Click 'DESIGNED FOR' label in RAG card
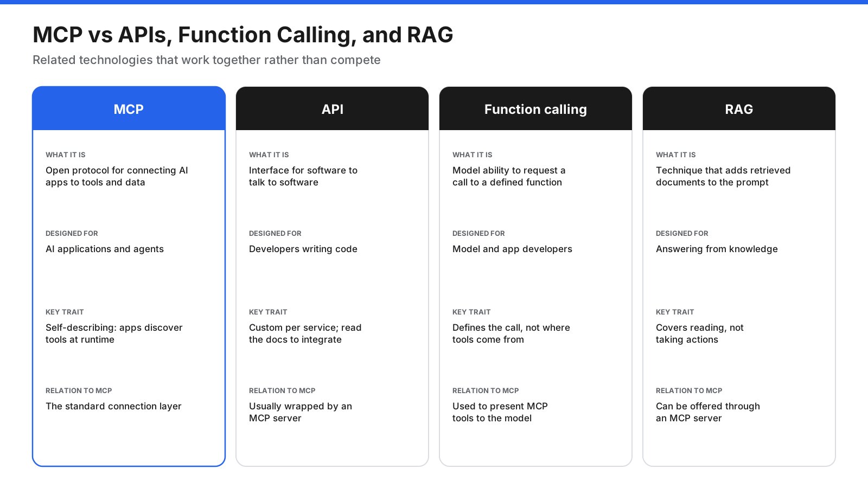Screen dimensions: 868x488 682,233
